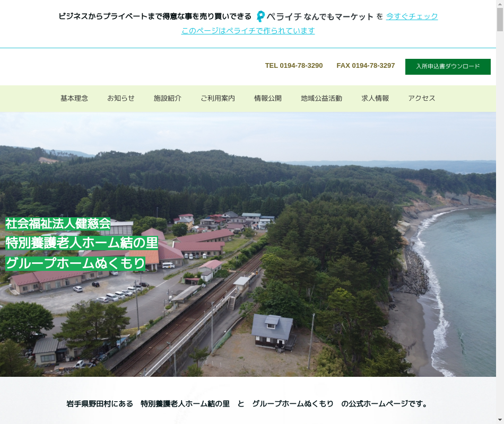Go to the 地域公益活動 menu item
Image resolution: width=504 pixels, height=424 pixels.
point(321,98)
